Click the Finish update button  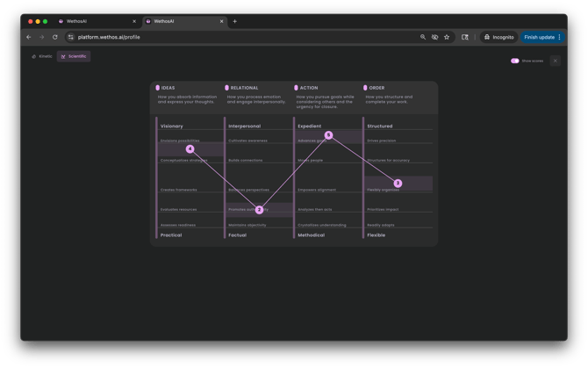(x=539, y=37)
